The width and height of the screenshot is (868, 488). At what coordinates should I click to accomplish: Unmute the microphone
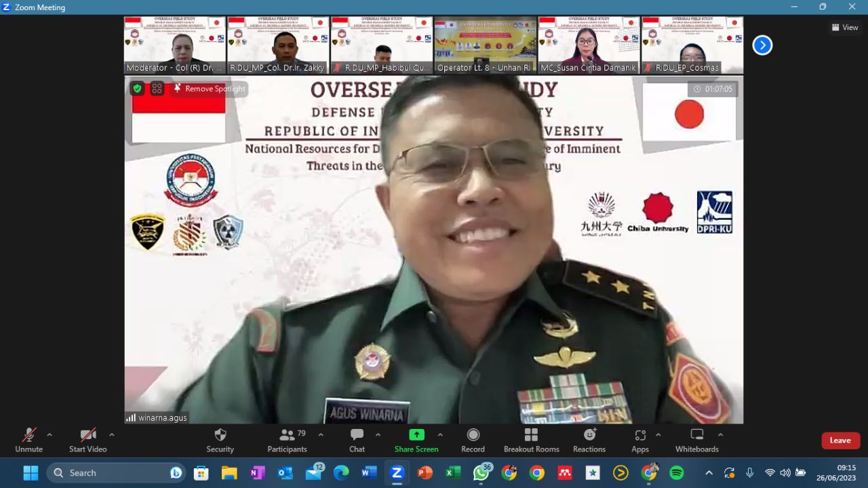tap(28, 440)
